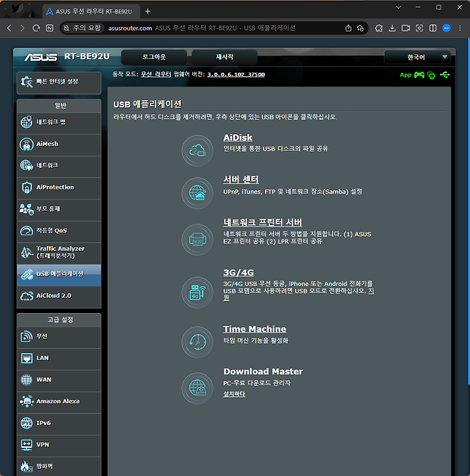Click the USB status icon in header

(x=446, y=74)
